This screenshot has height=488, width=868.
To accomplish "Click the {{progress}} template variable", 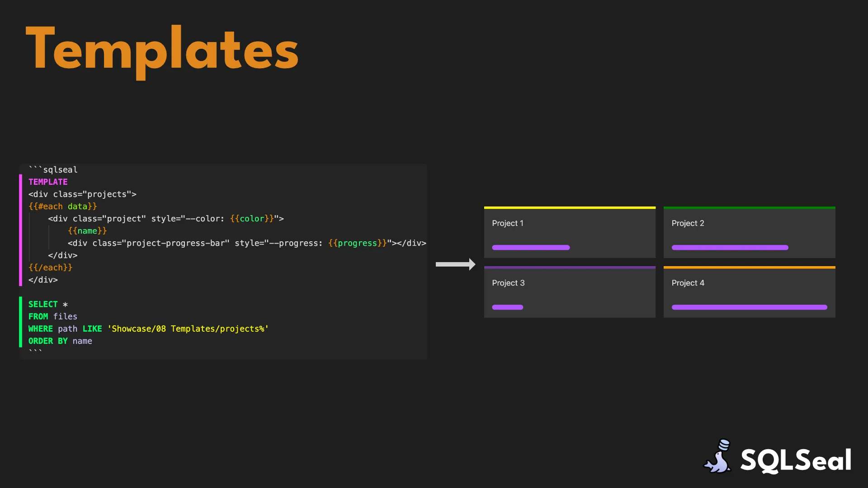I will (357, 243).
